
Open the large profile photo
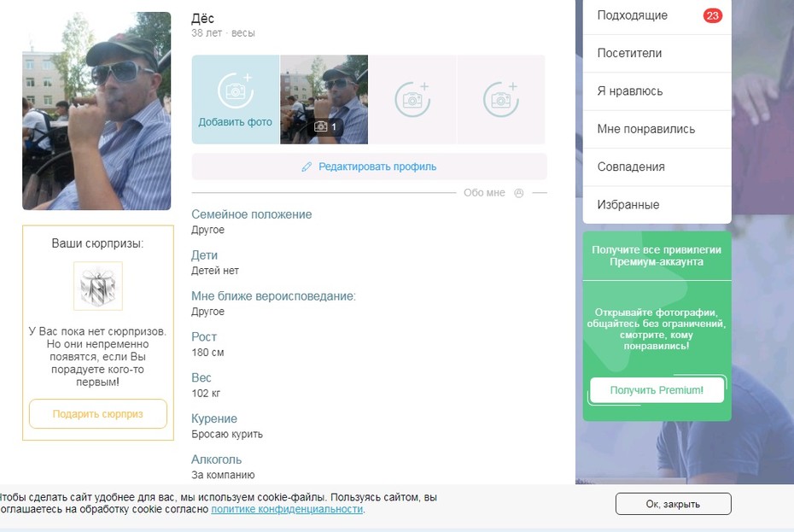pyautogui.click(x=96, y=111)
